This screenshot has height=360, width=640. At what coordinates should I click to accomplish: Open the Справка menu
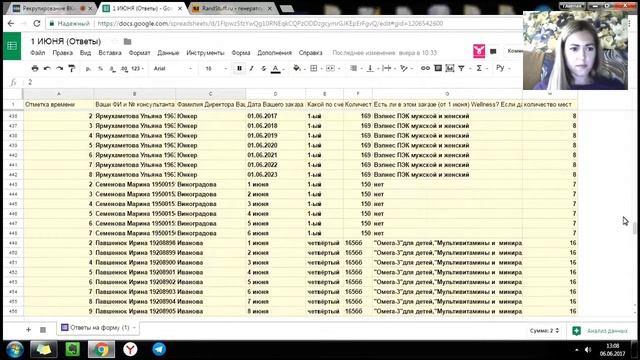(310, 53)
